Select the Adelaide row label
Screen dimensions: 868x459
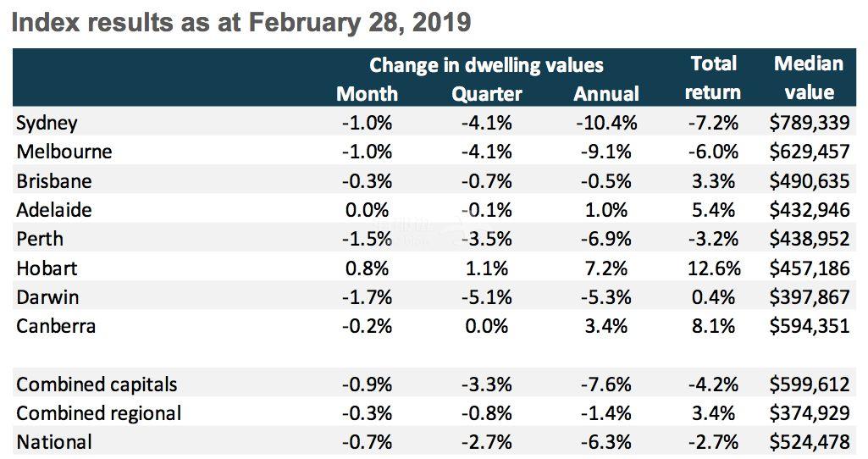(54, 210)
